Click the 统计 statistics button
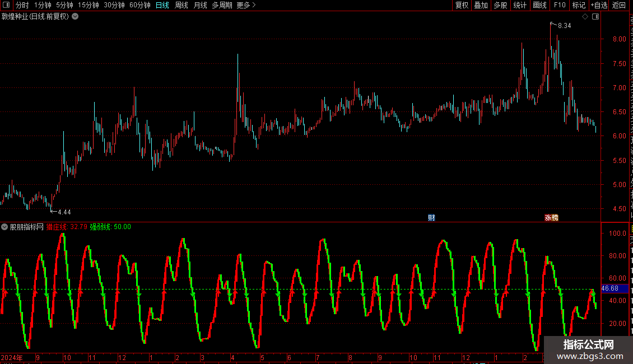The height and width of the screenshot is (364, 633). tap(519, 5)
